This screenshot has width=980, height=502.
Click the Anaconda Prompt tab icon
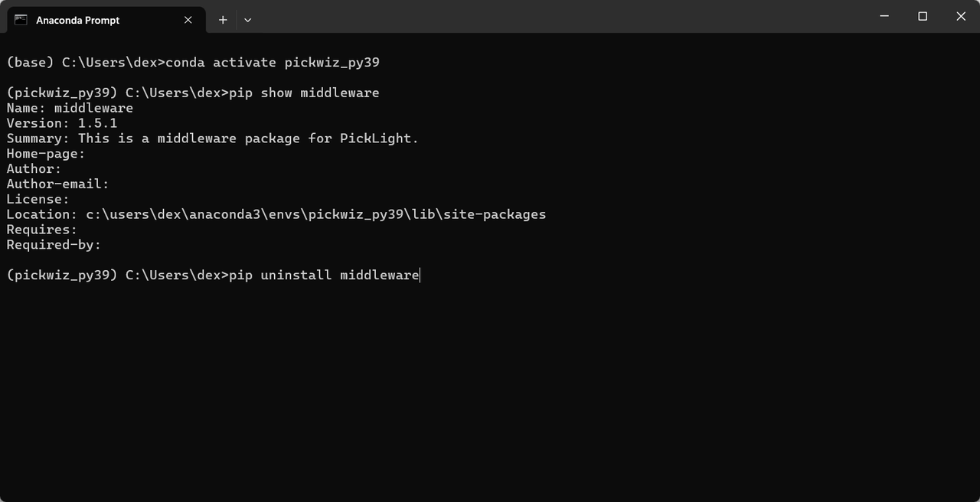click(21, 20)
